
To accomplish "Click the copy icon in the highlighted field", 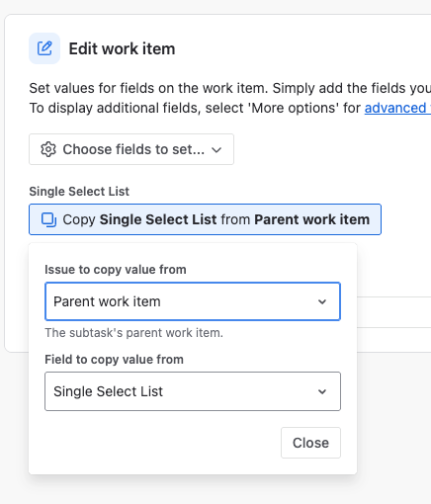I will click(48, 219).
